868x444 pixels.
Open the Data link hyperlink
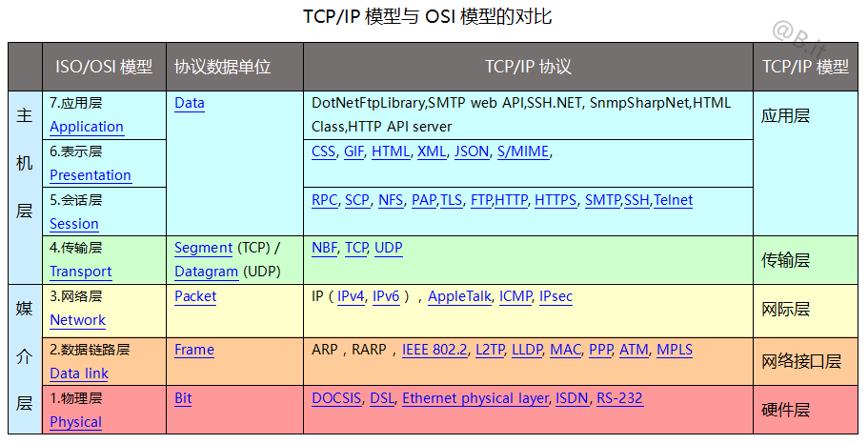pyautogui.click(x=79, y=373)
